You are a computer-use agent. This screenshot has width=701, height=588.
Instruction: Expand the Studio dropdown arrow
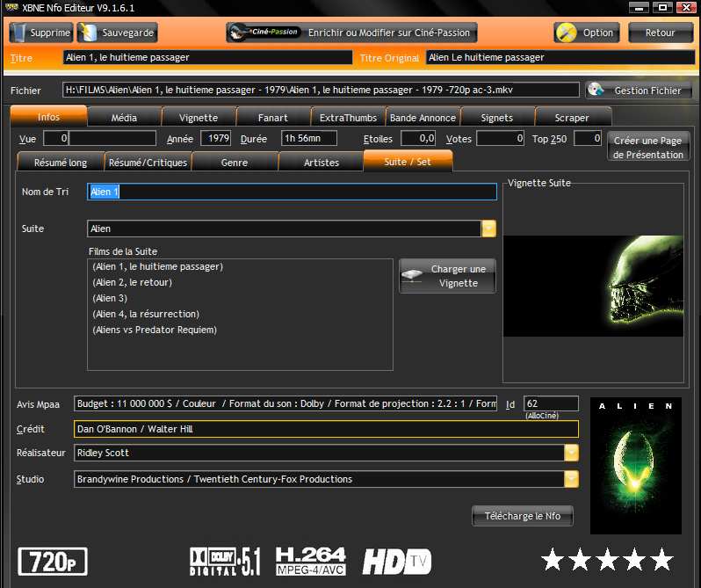(571, 479)
